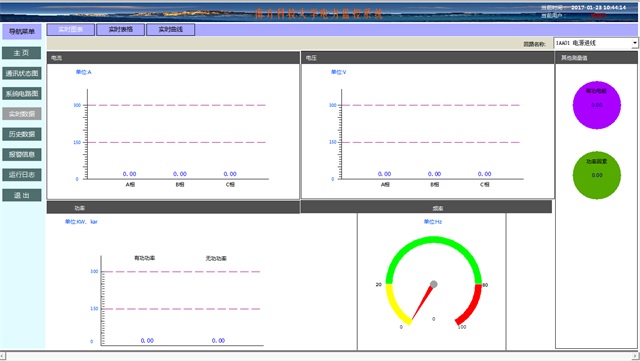Open the 主页 home page button
The height and width of the screenshot is (361, 640).
pos(22,53)
